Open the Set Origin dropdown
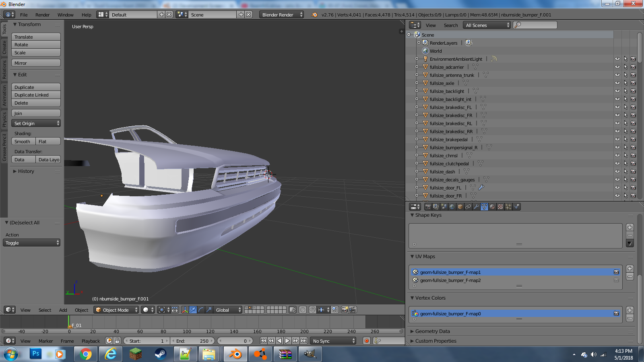The height and width of the screenshot is (362, 644). pos(36,123)
